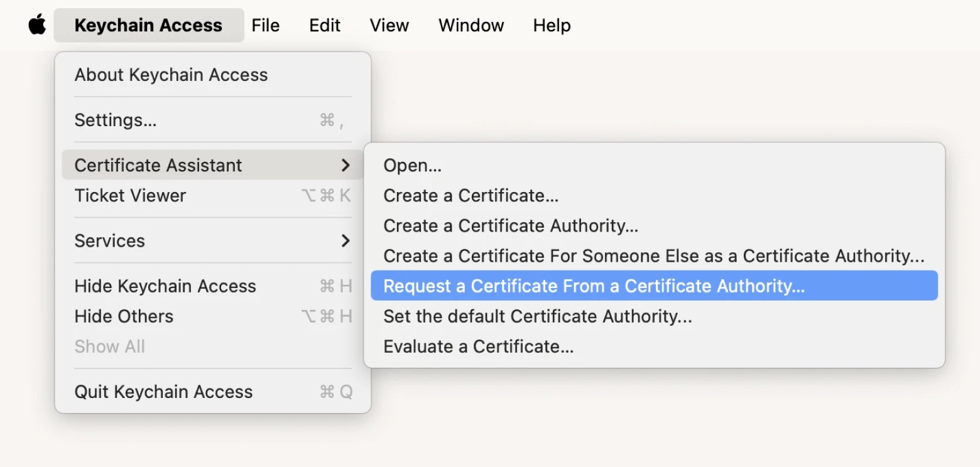980x467 pixels.
Task: Select Create a Certificate Authority…
Action: pos(654,225)
